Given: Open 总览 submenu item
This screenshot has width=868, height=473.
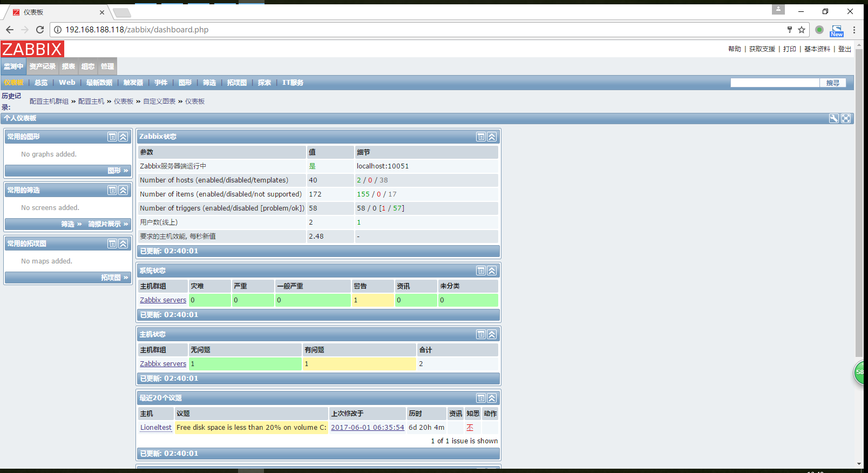Looking at the screenshot, I should [41, 83].
